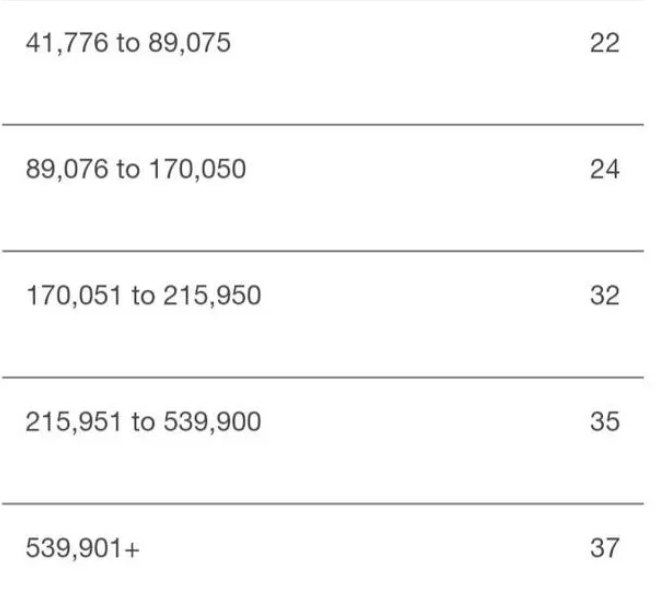Click the divider line below 41,776 row

(323, 125)
